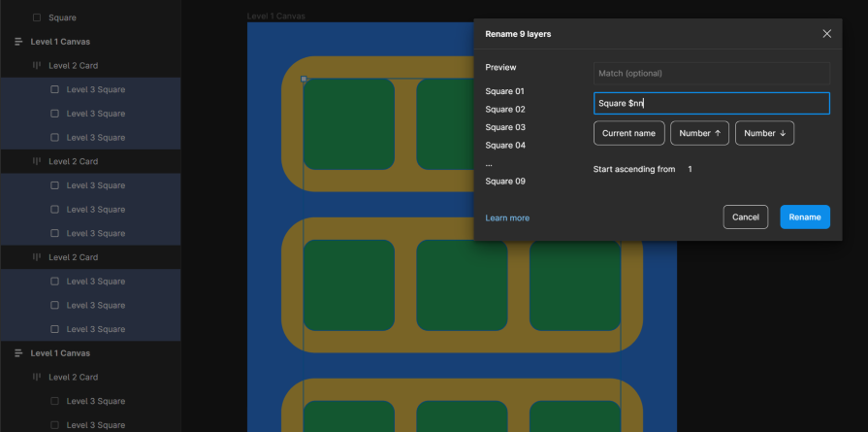868x432 pixels.
Task: Click the icon of the topmost Square layer
Action: pyautogui.click(x=37, y=17)
